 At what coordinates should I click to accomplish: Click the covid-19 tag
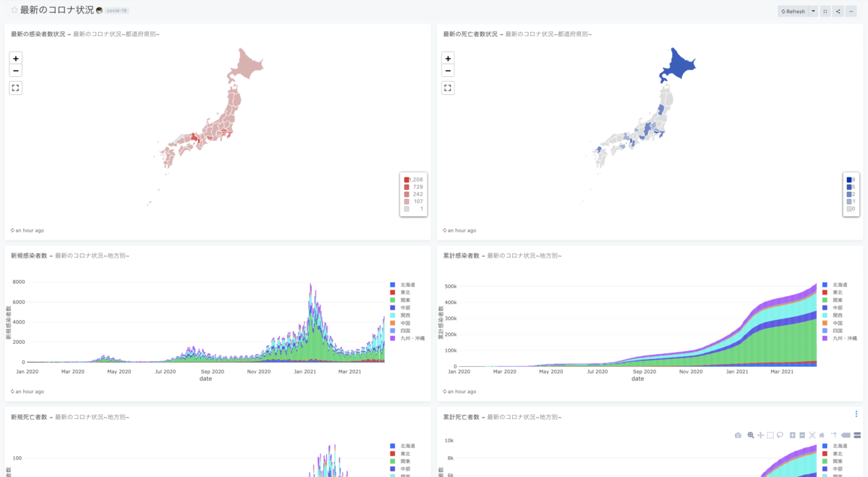coord(117,11)
